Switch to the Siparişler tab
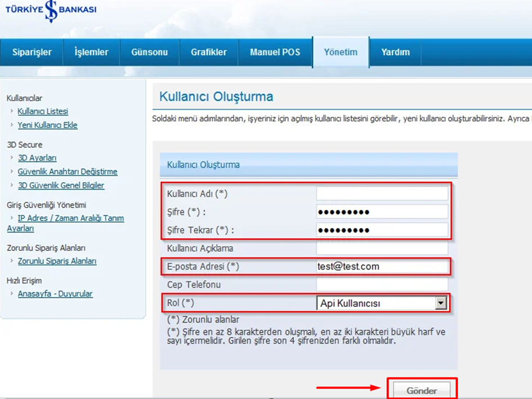Viewport: 532px width, 399px height. click(x=31, y=52)
